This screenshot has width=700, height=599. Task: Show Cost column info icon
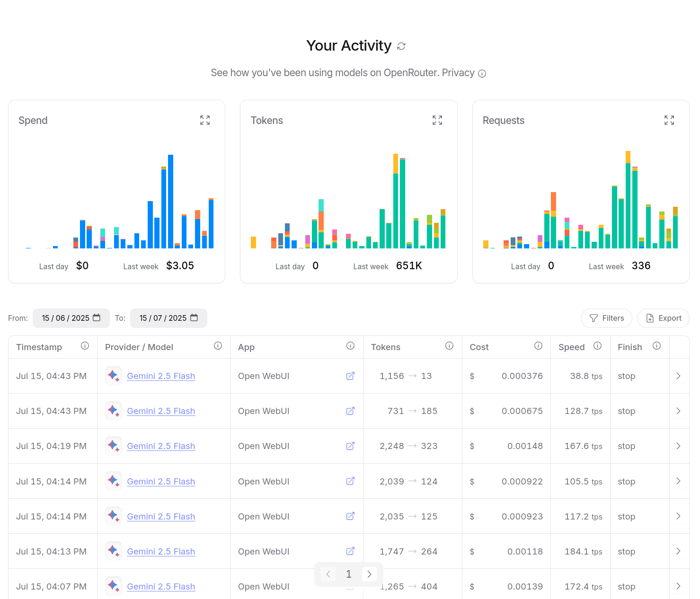539,346
